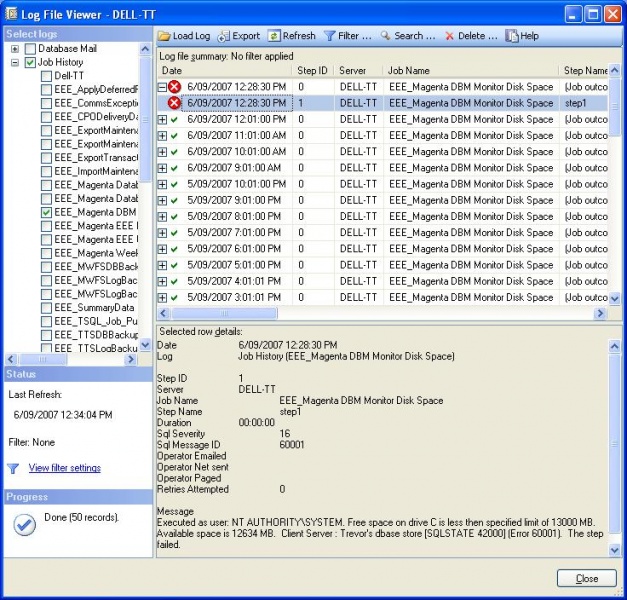Expand the 5/09/2007 7:01:00 PM row
Image resolution: width=627 pixels, height=600 pixels.
point(162,233)
